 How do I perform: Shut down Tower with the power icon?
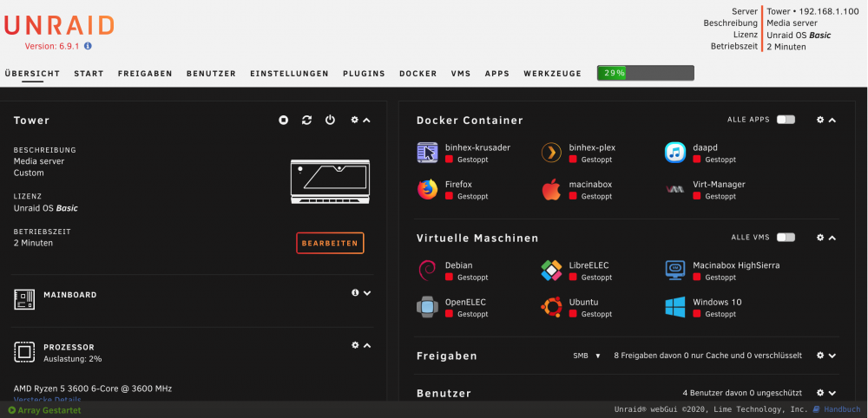point(330,120)
